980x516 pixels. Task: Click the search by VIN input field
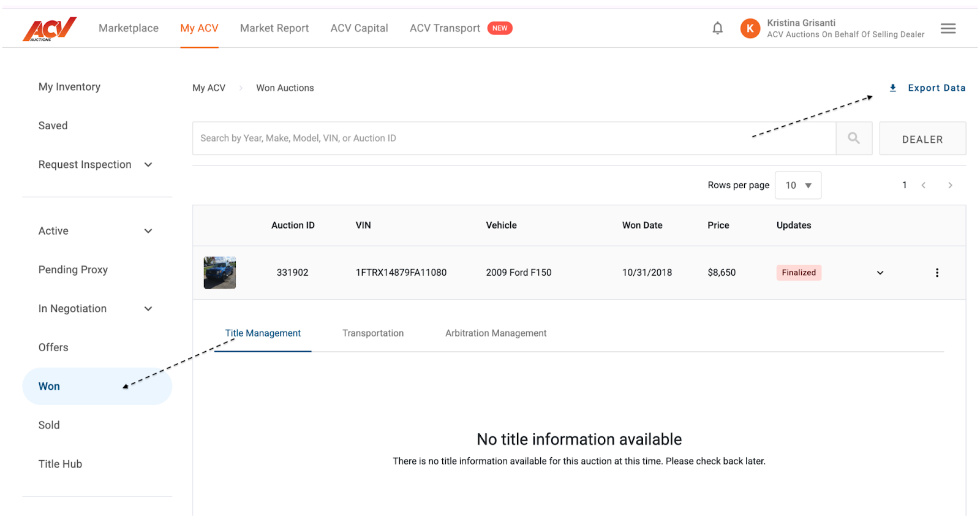514,138
